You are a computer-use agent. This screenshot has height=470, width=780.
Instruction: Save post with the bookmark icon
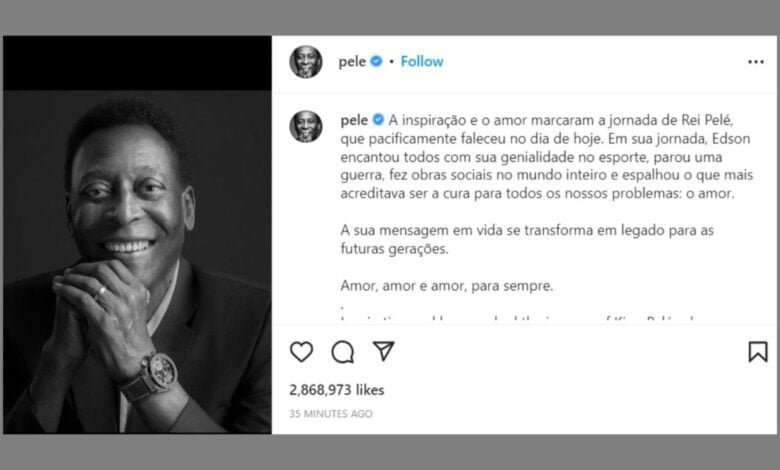758,352
